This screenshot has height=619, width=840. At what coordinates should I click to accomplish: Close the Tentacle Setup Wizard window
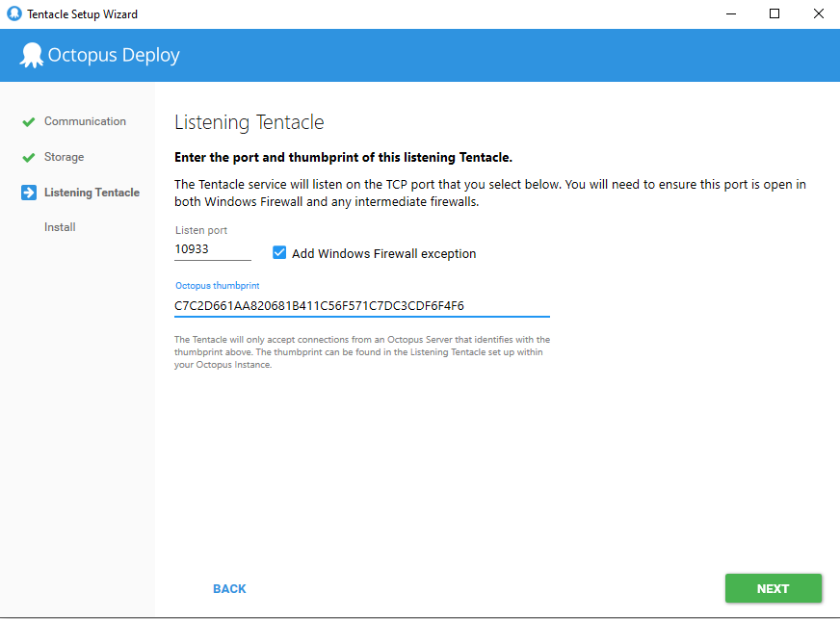[818, 14]
